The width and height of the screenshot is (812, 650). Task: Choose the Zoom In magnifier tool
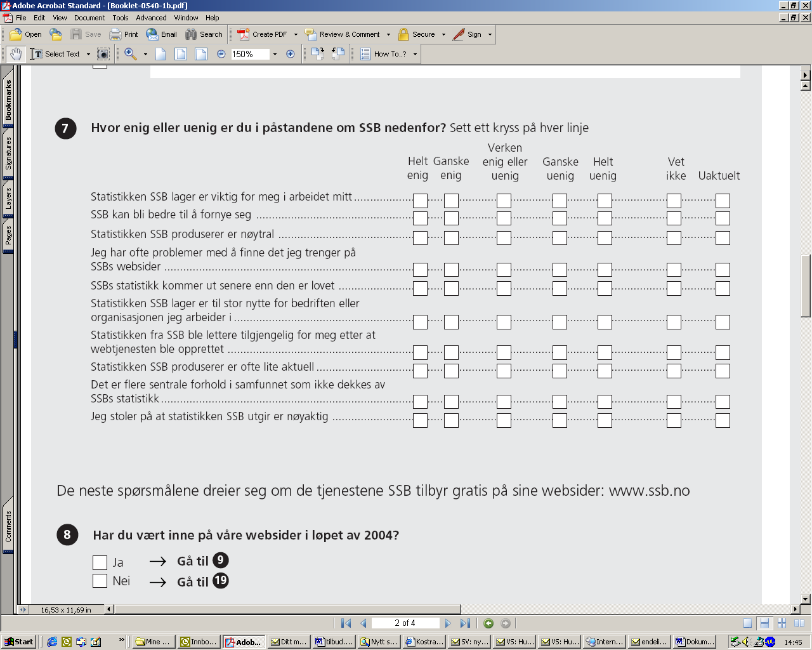click(x=131, y=54)
